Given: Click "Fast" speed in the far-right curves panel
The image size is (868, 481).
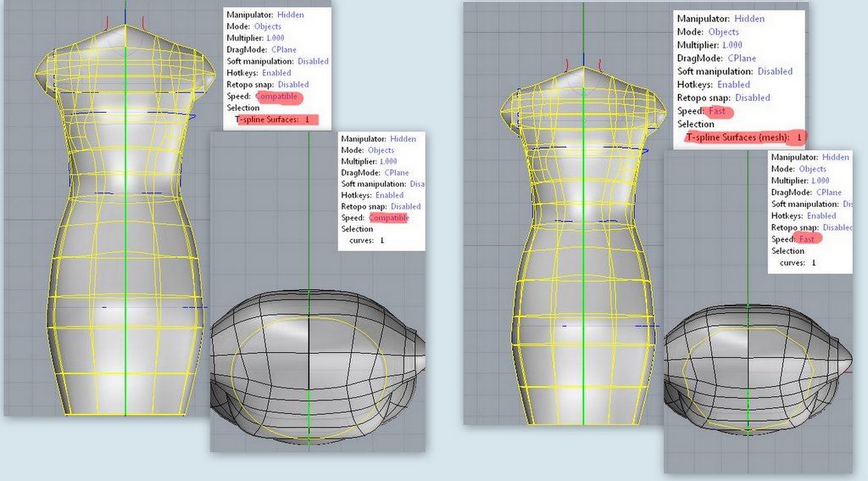Looking at the screenshot, I should [806, 239].
